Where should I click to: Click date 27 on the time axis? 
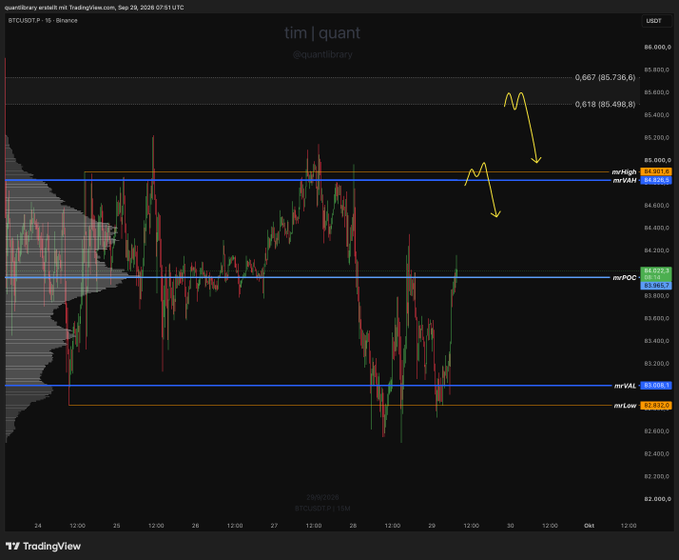[274, 525]
